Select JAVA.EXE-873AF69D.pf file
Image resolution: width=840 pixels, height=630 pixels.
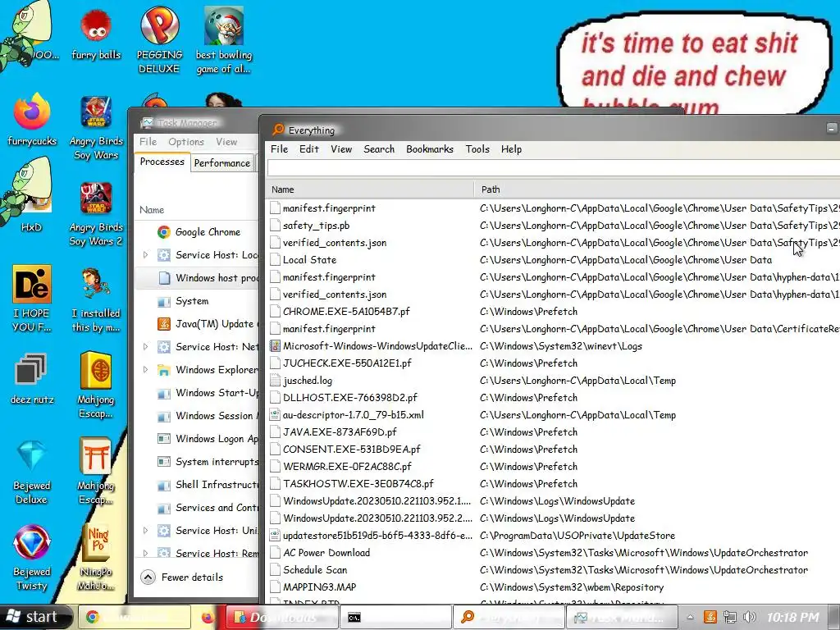coord(552,431)
